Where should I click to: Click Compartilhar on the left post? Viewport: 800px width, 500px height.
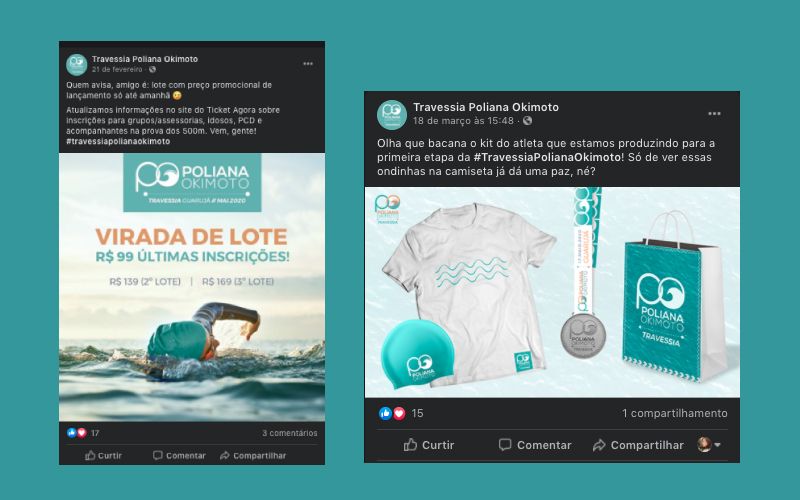(253, 456)
